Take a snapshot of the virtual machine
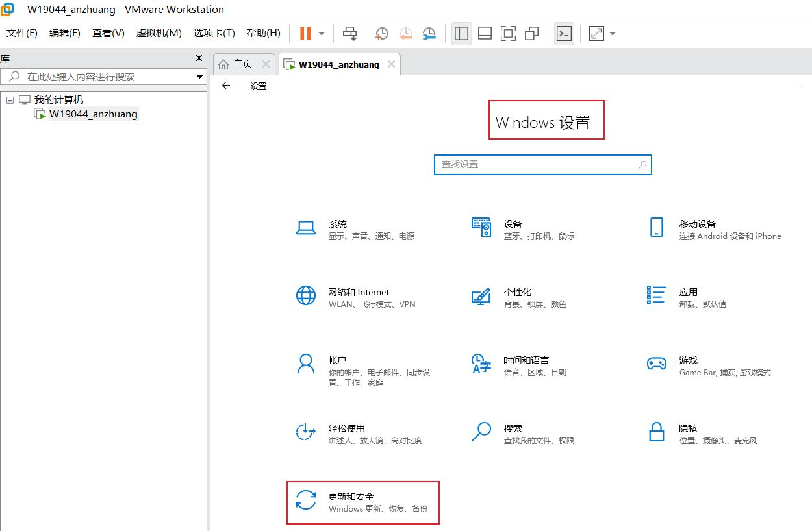Screen dimensions: 812x531 [x=382, y=33]
